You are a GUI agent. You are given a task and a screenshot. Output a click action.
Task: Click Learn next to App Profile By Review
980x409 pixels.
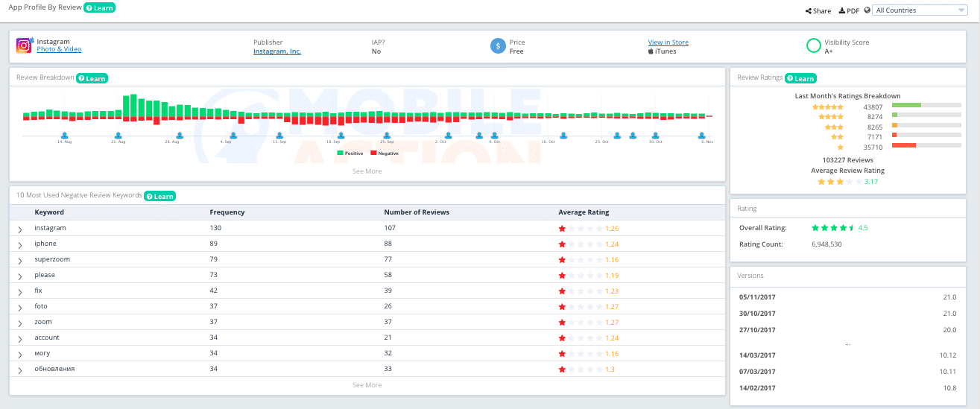point(99,7)
